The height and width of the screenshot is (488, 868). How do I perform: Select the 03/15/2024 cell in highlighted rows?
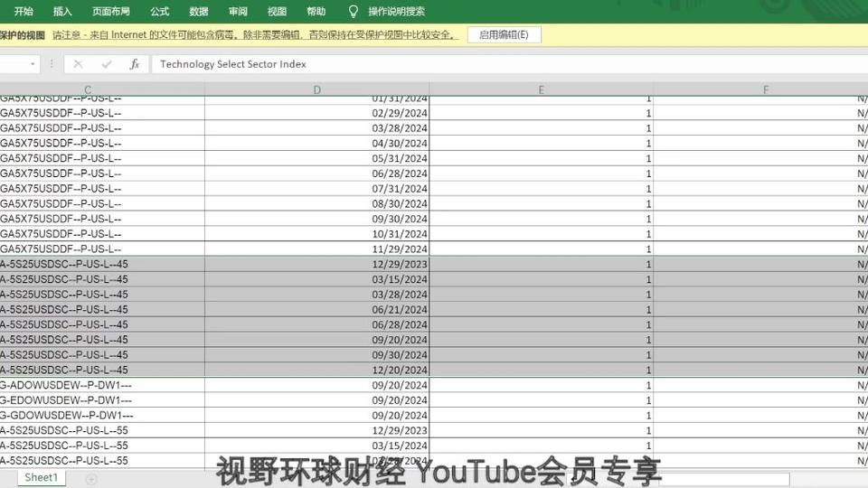point(316,279)
